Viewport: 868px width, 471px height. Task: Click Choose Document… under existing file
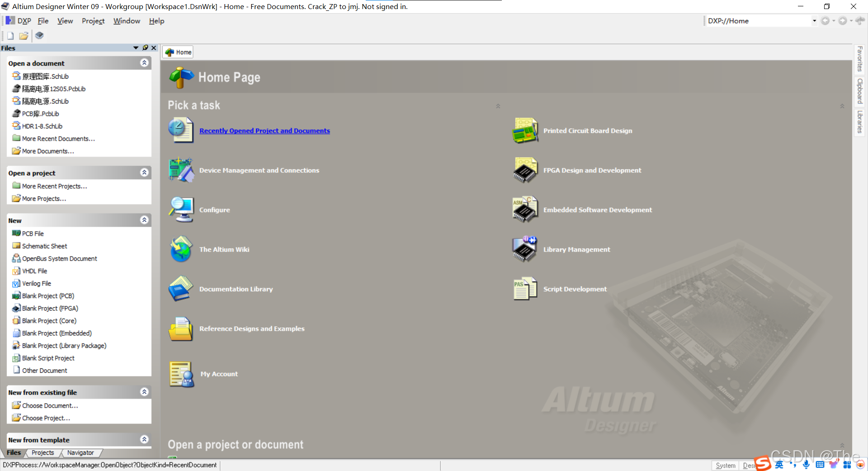(50, 405)
